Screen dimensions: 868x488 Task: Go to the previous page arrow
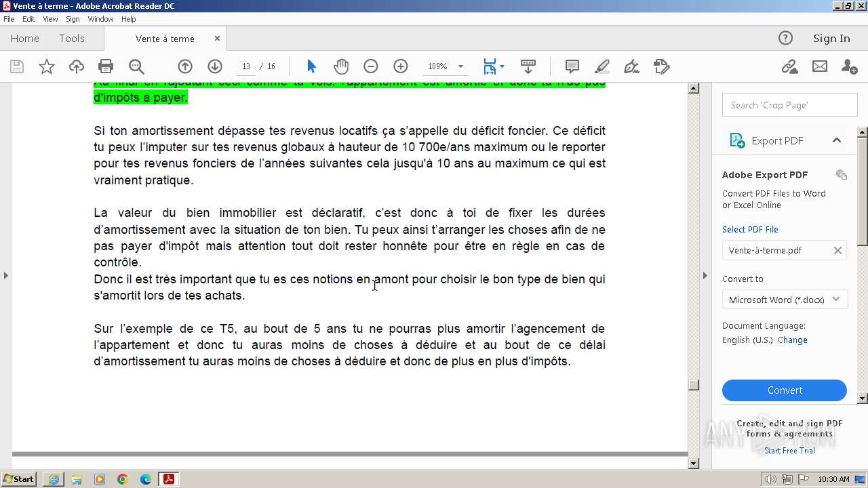(185, 66)
